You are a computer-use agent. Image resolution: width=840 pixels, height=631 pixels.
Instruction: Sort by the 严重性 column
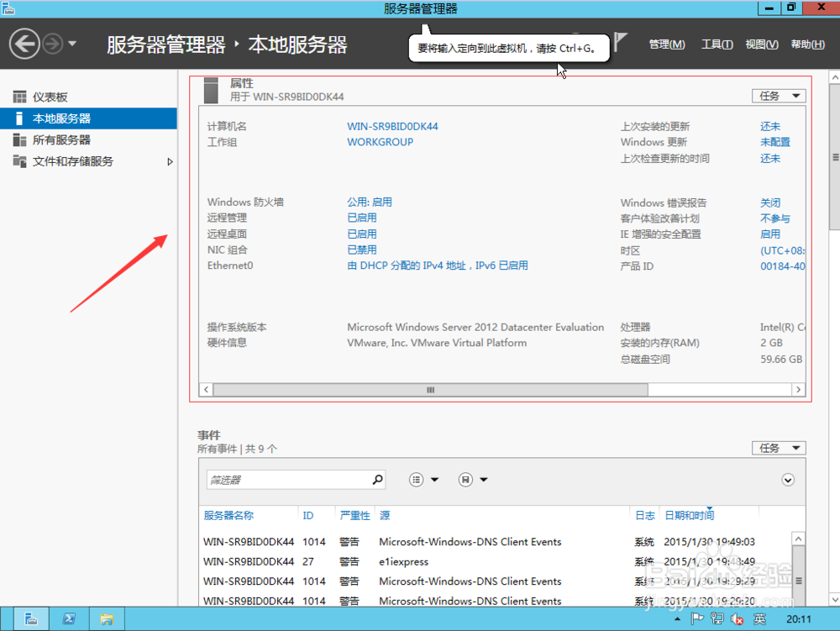[x=354, y=515]
